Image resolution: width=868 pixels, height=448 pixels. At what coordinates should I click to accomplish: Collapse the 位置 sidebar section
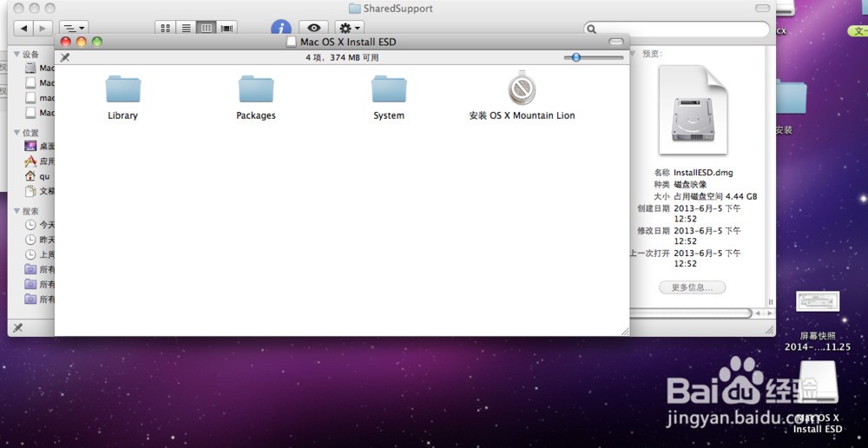[x=16, y=133]
